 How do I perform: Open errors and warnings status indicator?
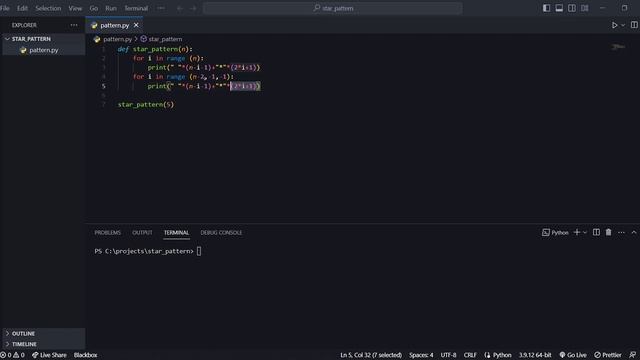coord(12,355)
